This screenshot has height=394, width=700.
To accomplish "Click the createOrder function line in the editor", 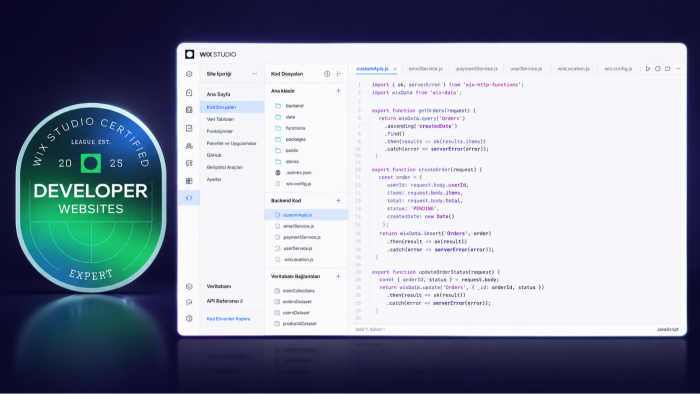I will point(427,170).
